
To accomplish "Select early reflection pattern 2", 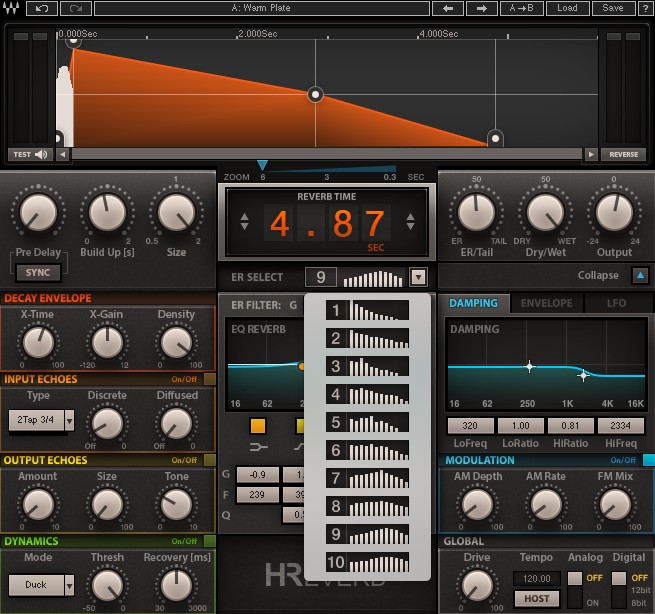I will point(367,338).
